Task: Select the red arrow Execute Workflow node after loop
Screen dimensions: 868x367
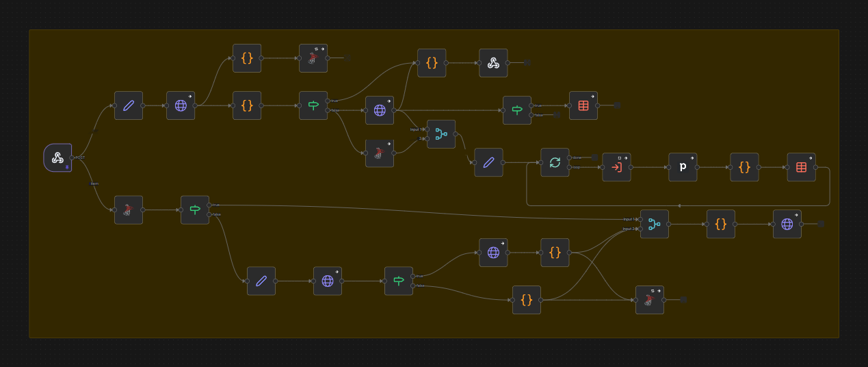Action: (x=616, y=167)
